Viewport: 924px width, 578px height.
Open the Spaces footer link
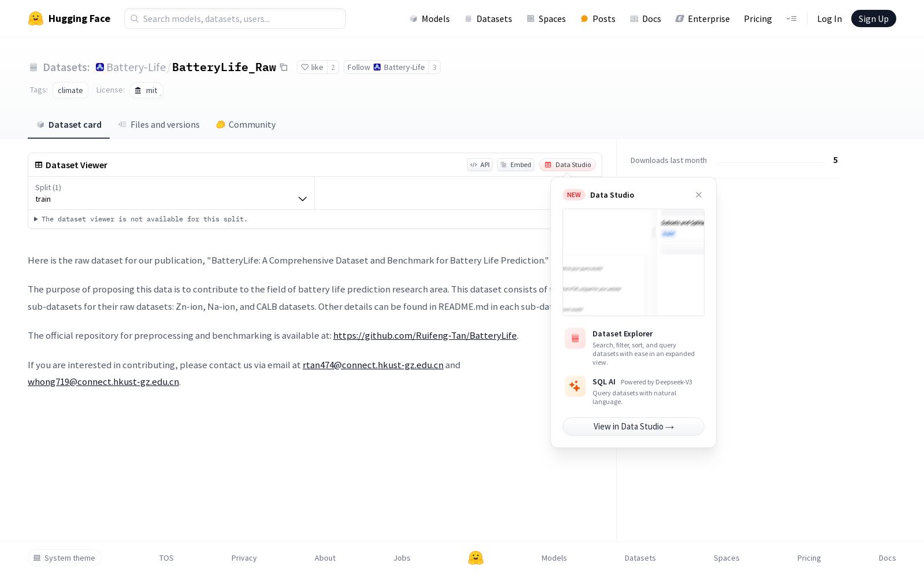pyautogui.click(x=726, y=558)
